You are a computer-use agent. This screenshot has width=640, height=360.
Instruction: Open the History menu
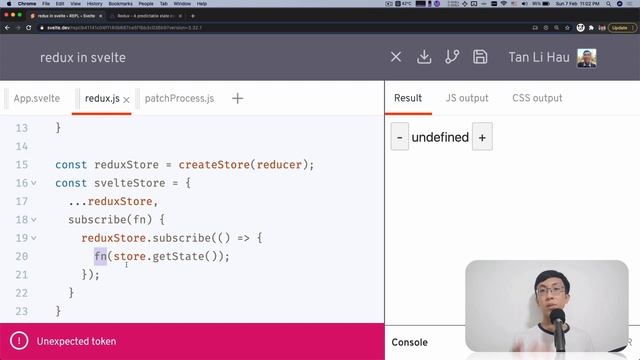pyautogui.click(x=94, y=4)
